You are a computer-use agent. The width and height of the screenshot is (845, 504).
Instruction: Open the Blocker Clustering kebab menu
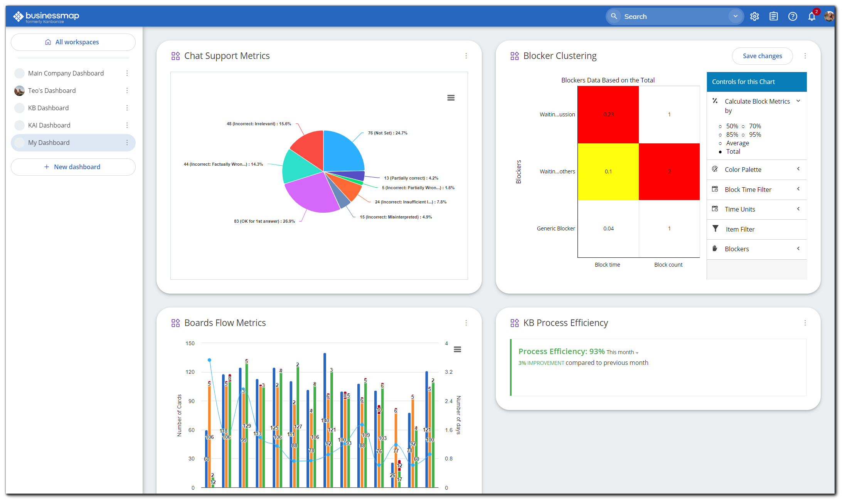805,56
